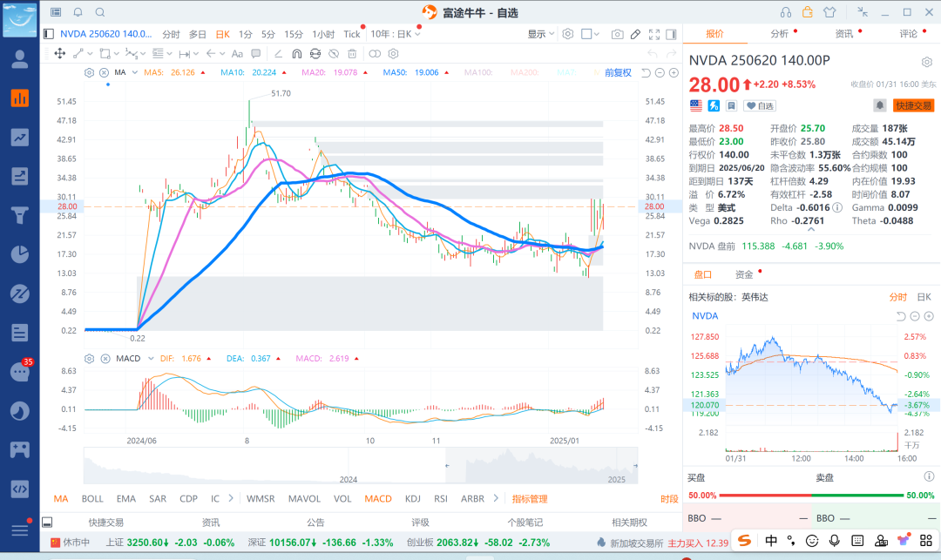The width and height of the screenshot is (941, 560).
Task: Toggle 前复权 adjustment mode
Action: [x=618, y=72]
